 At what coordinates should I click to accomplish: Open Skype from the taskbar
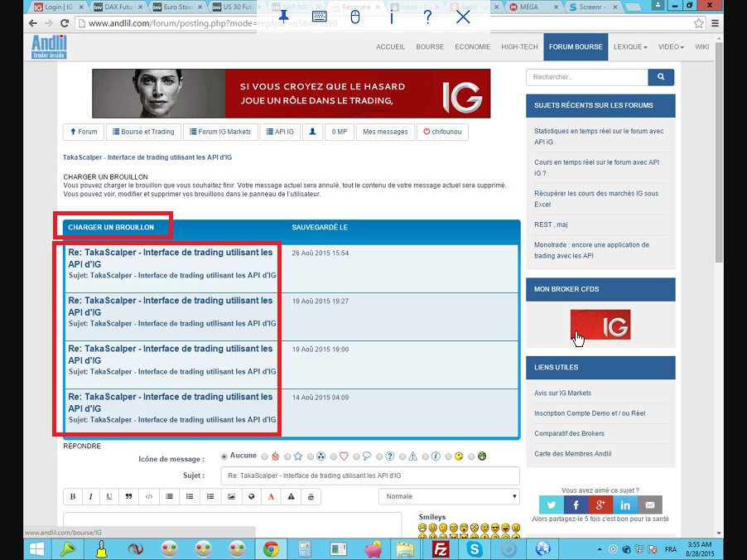tap(475, 549)
